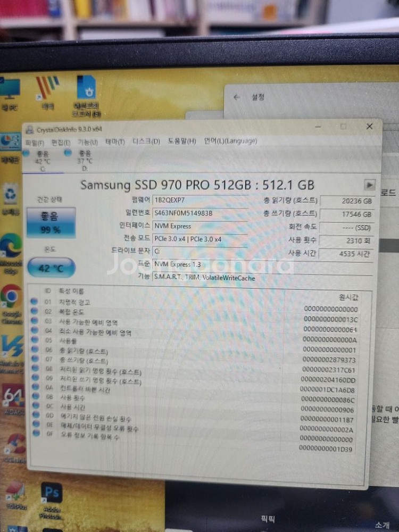Open the 디스크(D) menu

[146, 141]
